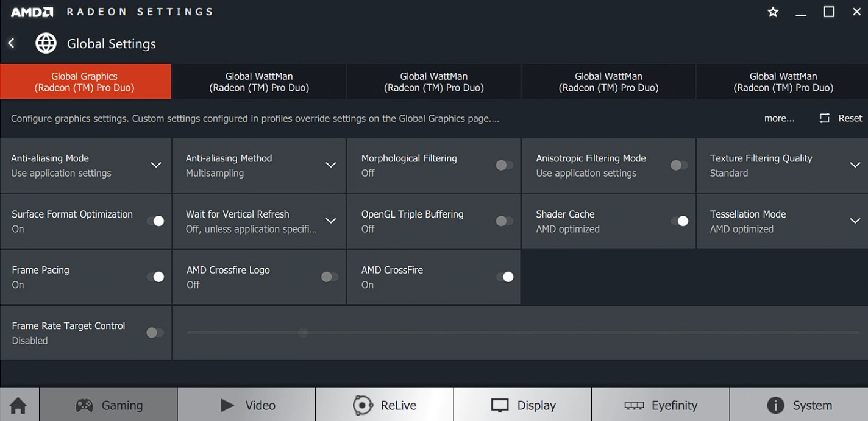Enable Frame Rate Target Control
This screenshot has height=421, width=868.
(x=155, y=333)
